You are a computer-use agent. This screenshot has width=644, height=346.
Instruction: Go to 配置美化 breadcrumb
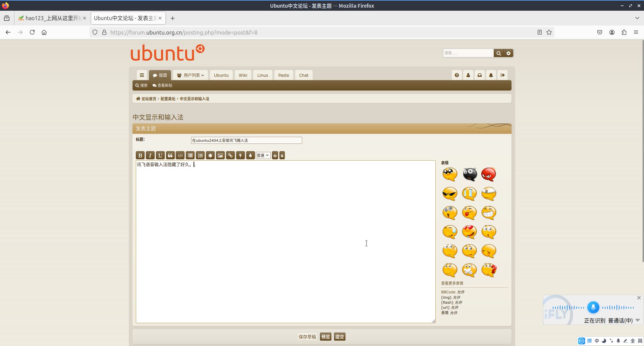(x=168, y=99)
